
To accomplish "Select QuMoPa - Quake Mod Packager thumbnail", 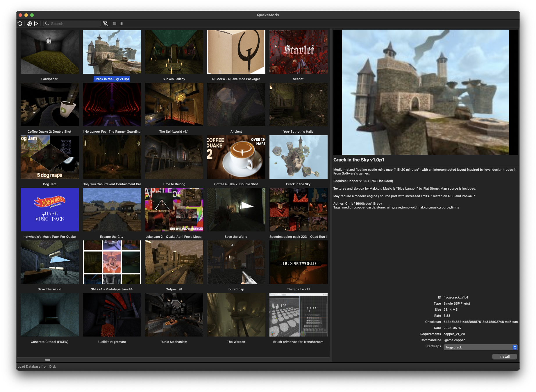I will click(x=236, y=52).
